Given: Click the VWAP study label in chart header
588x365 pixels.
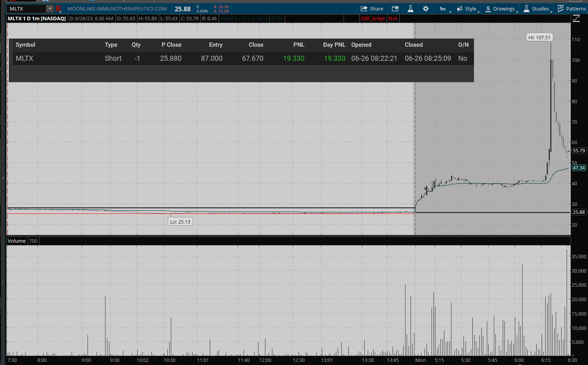Looking at the screenshot, I should point(244,18).
